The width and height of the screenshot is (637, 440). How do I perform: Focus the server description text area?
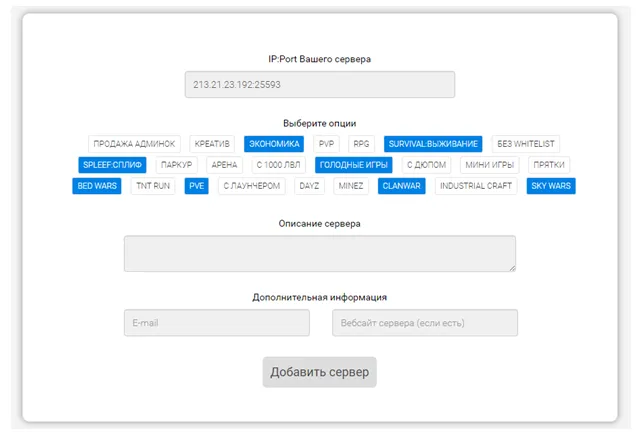click(x=319, y=253)
